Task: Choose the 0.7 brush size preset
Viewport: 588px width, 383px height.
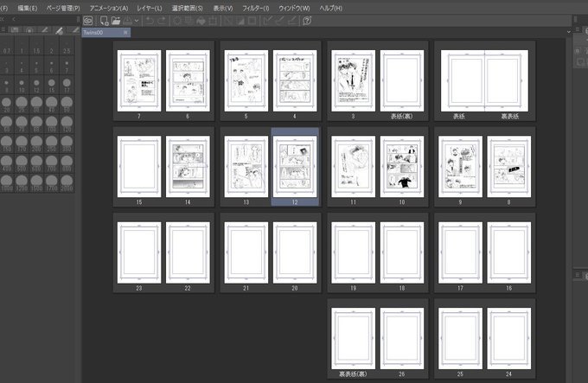Action: click(7, 48)
